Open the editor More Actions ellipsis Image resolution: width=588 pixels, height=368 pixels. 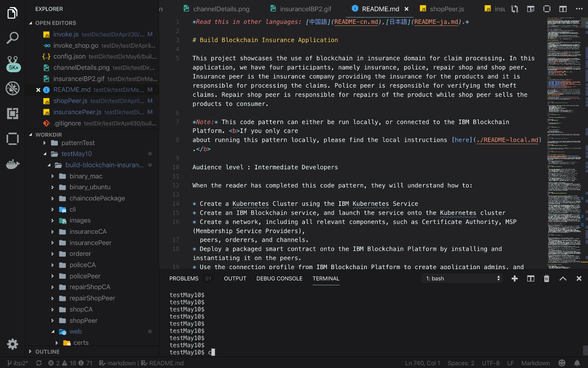579,9
